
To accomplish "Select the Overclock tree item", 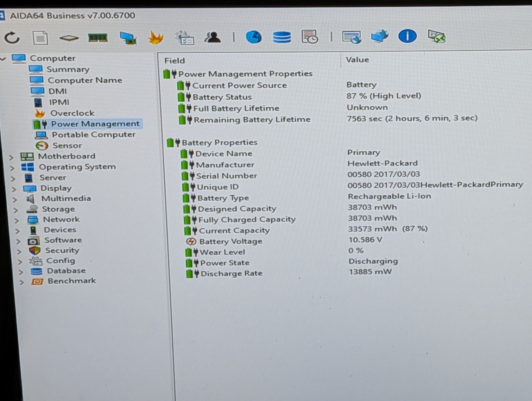I will pyautogui.click(x=73, y=113).
